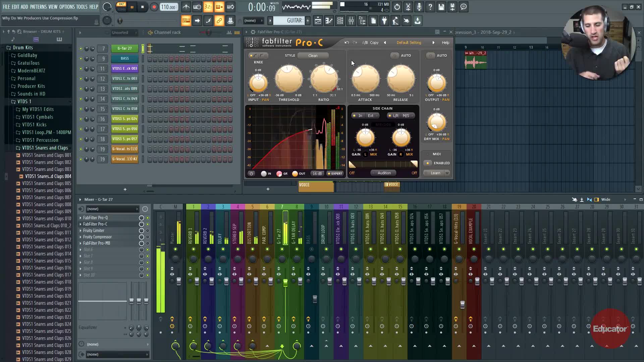Screen dimensions: 644x362
Task: Stop playback with the stop button
Action: click(143, 7)
